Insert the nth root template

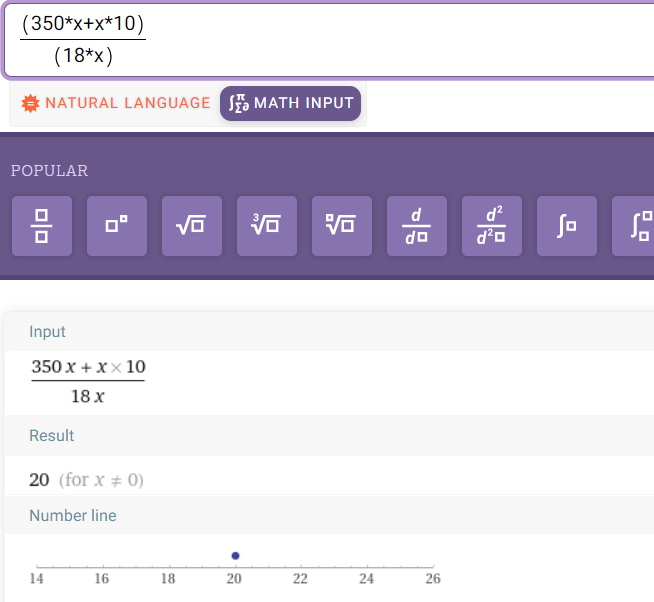342,226
